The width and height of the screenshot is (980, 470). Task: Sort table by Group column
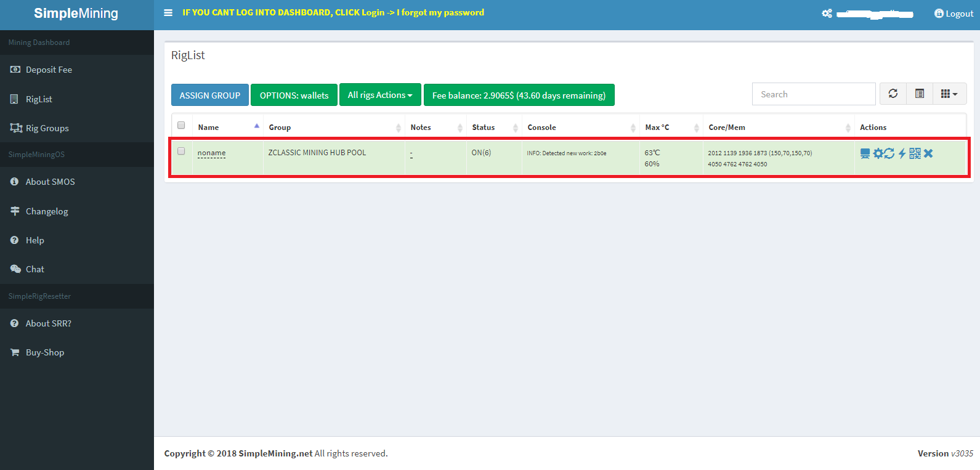point(334,127)
